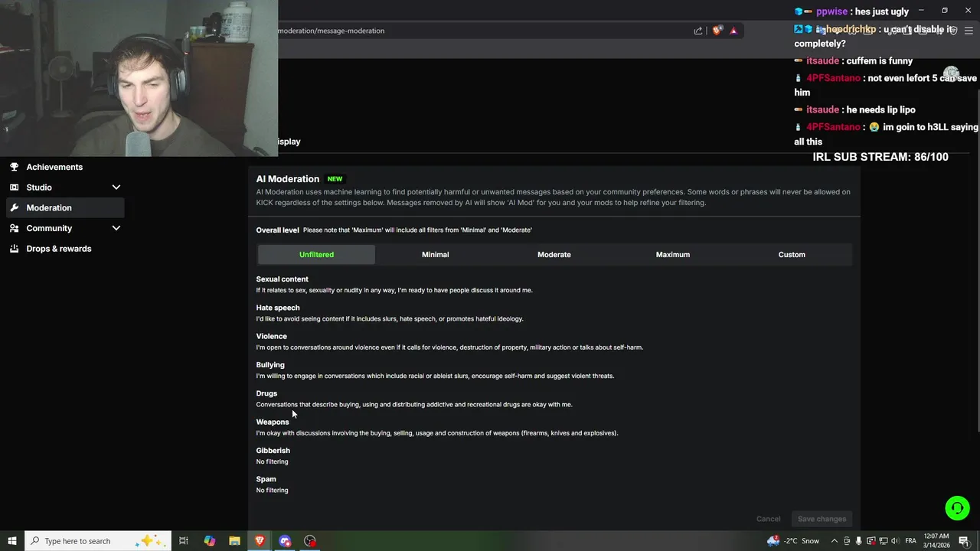Open the OBS taskbar icon
The width and height of the screenshot is (980, 551).
tap(310, 541)
